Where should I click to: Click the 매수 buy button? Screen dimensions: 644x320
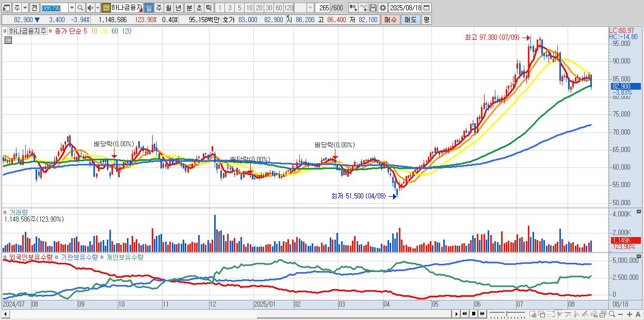[x=391, y=20]
